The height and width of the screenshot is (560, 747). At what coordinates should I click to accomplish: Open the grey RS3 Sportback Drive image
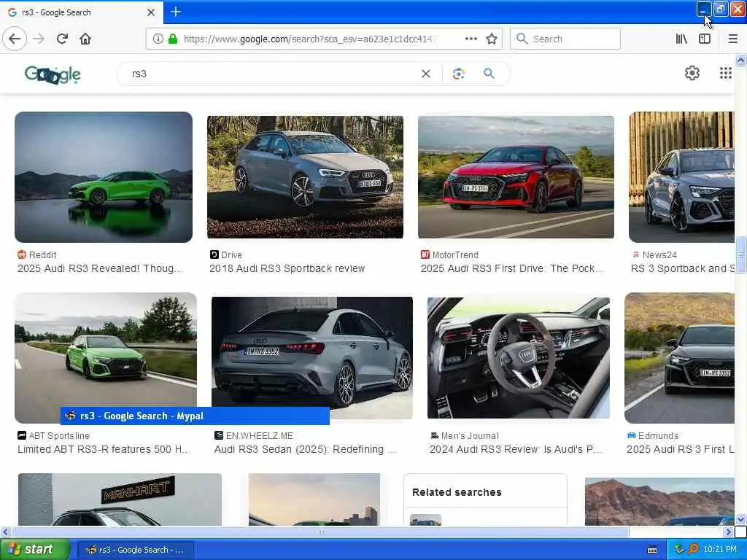click(x=305, y=177)
